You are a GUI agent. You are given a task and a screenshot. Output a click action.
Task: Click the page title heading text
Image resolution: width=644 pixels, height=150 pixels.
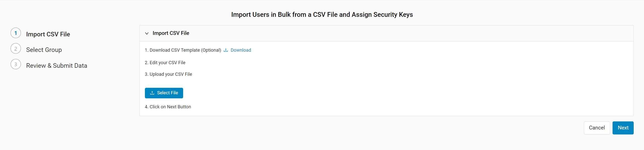pos(322,15)
